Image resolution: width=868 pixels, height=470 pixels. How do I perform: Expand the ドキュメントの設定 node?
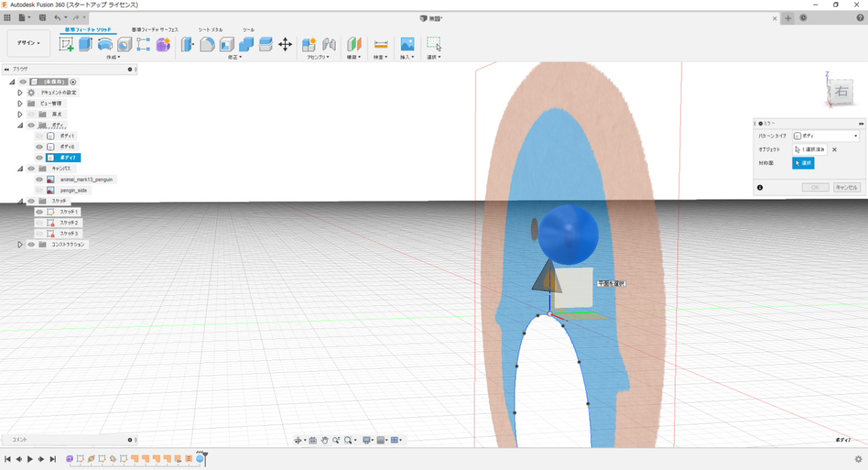(x=20, y=93)
